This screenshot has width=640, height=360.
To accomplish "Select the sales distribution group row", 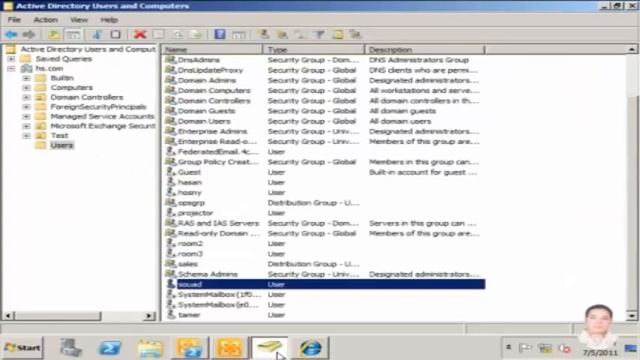I will [324, 264].
